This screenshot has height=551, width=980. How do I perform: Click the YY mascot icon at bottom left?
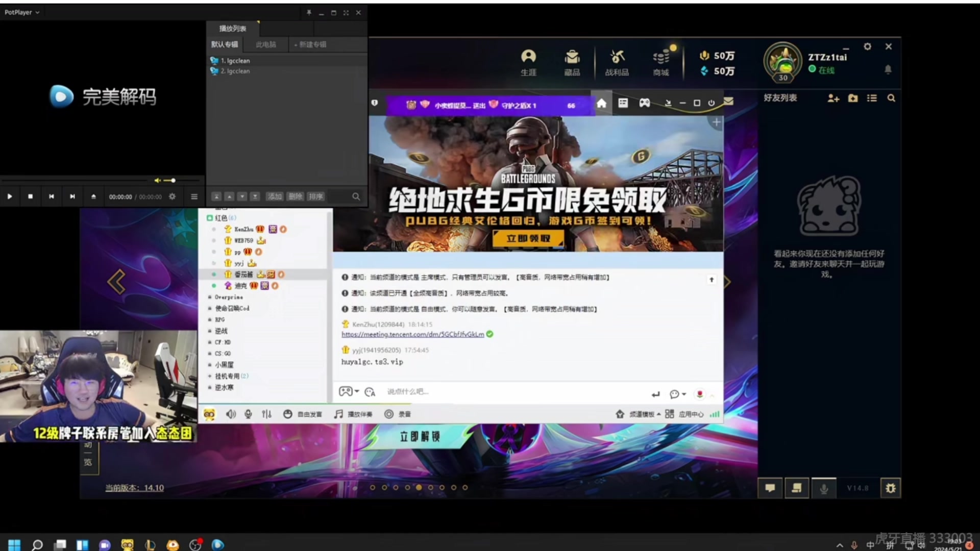pos(209,414)
